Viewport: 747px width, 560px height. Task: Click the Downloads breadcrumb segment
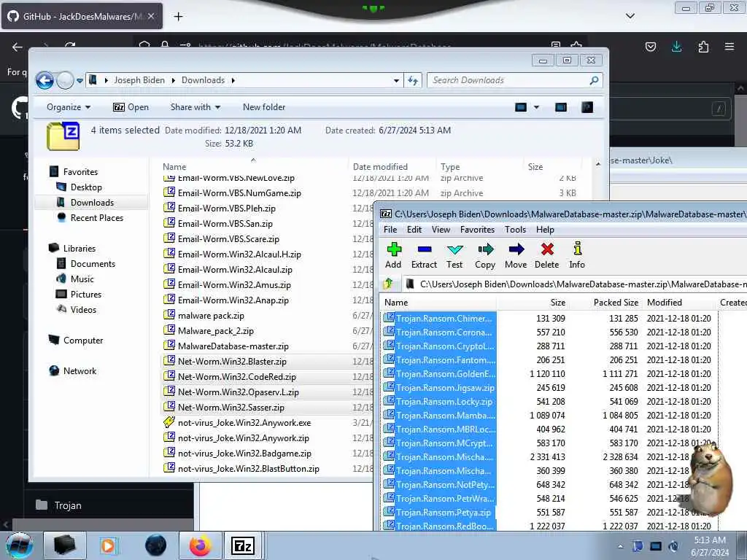coord(203,80)
